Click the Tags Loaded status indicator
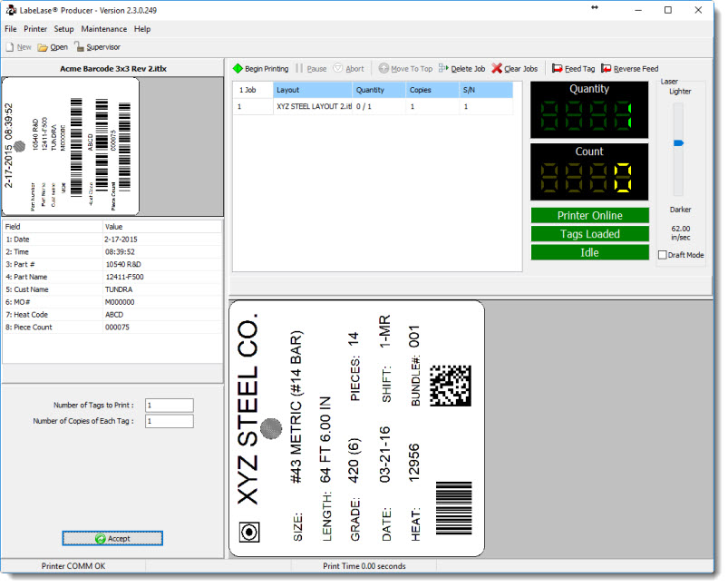 pyautogui.click(x=589, y=234)
